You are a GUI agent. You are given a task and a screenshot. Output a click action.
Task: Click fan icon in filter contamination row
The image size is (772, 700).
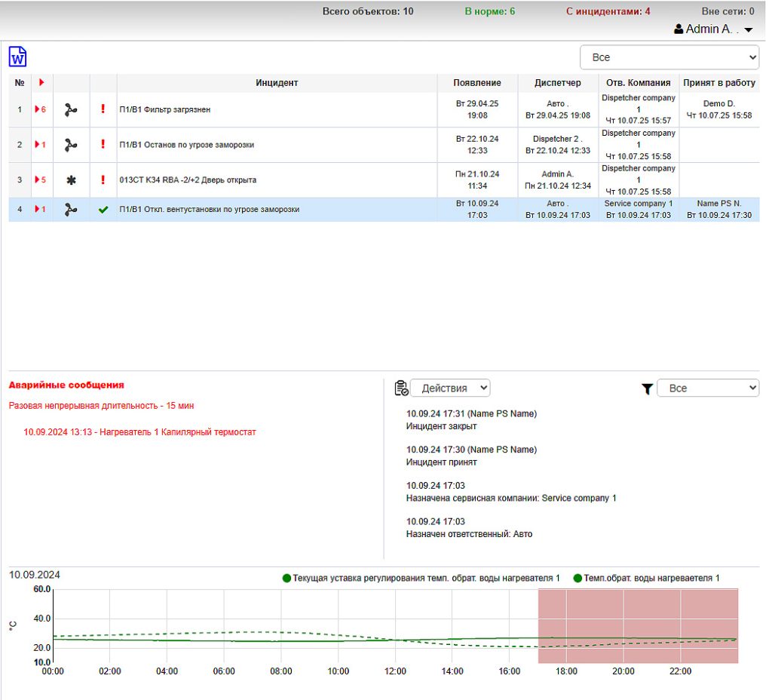71,109
